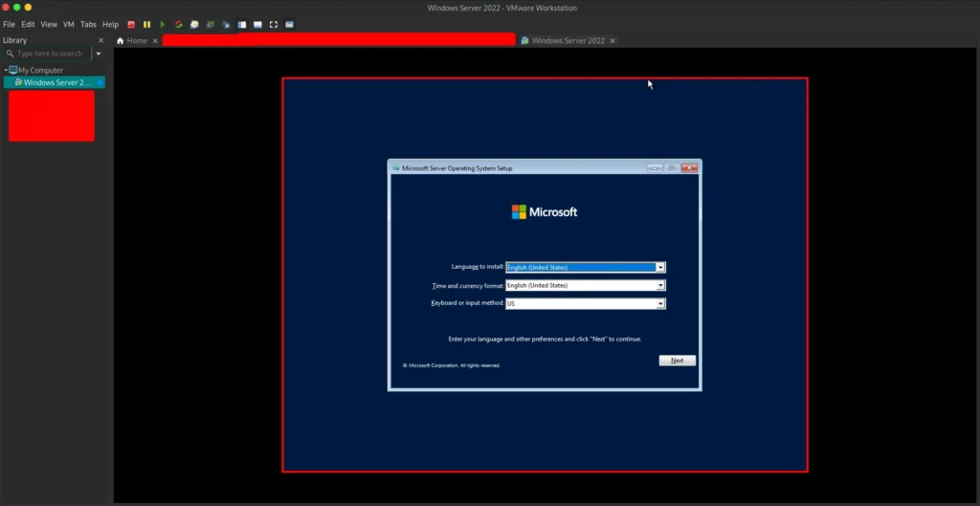Click the red Power Off toolbar icon
This screenshot has height=506, width=980.
pyautogui.click(x=131, y=24)
